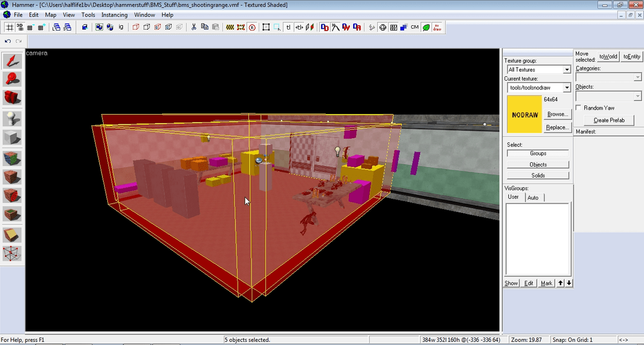Click the Browse... texture button
Image resolution: width=644 pixels, height=345 pixels.
[557, 114]
